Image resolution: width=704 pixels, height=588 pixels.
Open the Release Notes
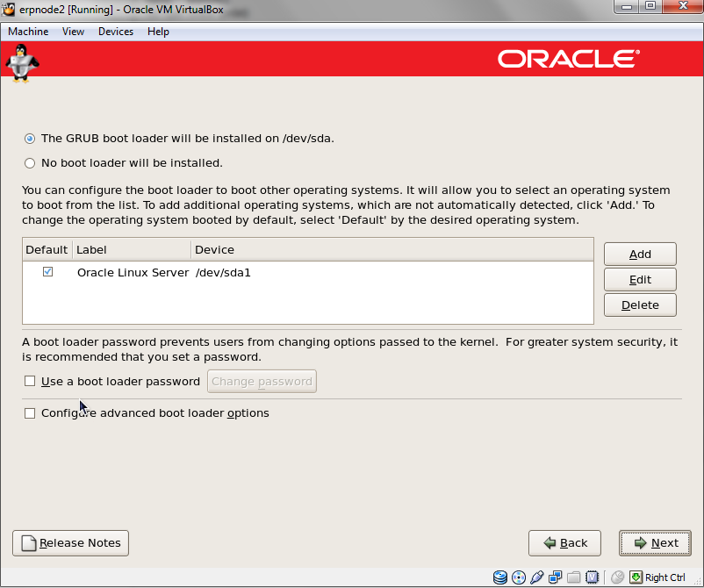pyautogui.click(x=70, y=543)
